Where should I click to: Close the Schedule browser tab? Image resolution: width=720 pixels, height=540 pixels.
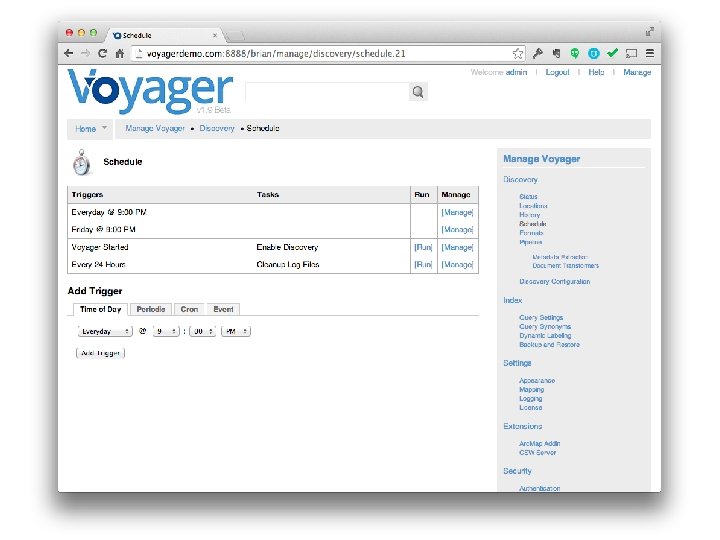coord(215,35)
